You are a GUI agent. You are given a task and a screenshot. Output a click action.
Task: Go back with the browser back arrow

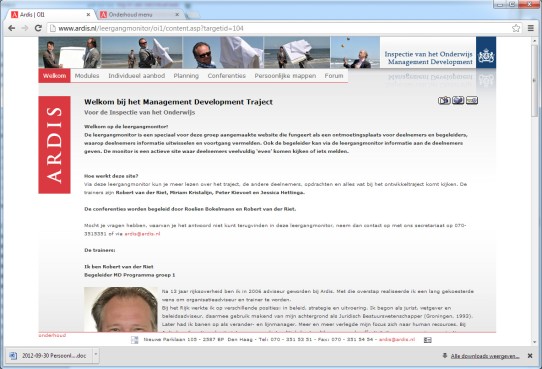pyautogui.click(x=11, y=28)
